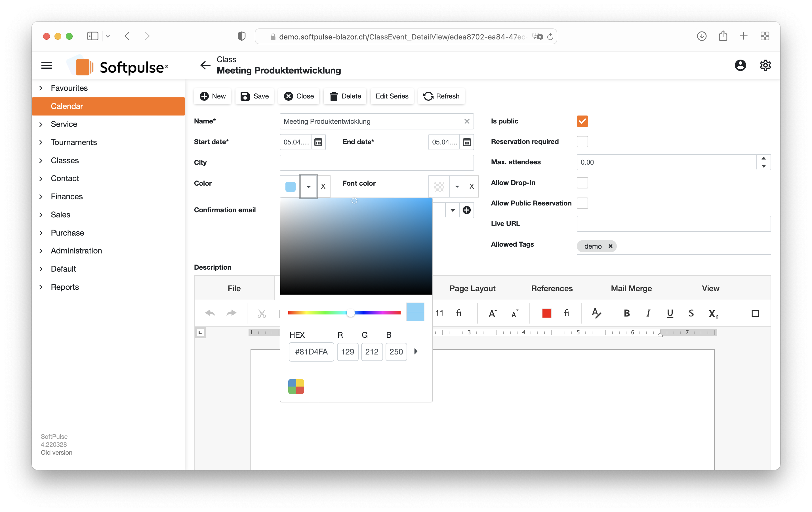This screenshot has width=812, height=512.
Task: Apply subscript formatting
Action: (x=713, y=314)
